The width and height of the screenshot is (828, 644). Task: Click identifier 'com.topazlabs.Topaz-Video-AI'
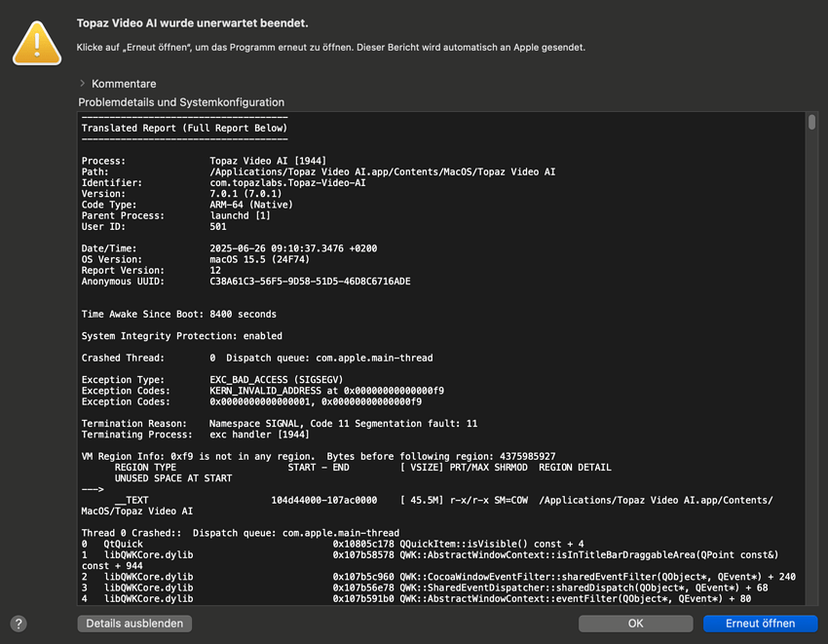[x=287, y=183]
